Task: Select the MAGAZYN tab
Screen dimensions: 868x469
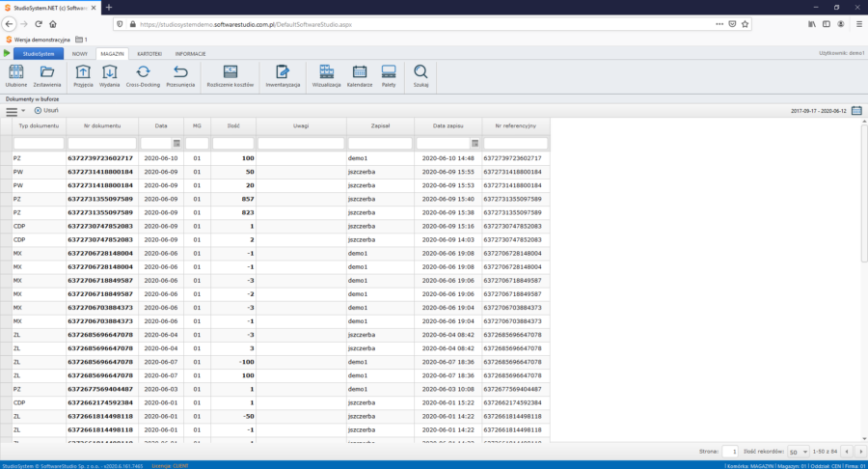Action: click(113, 54)
